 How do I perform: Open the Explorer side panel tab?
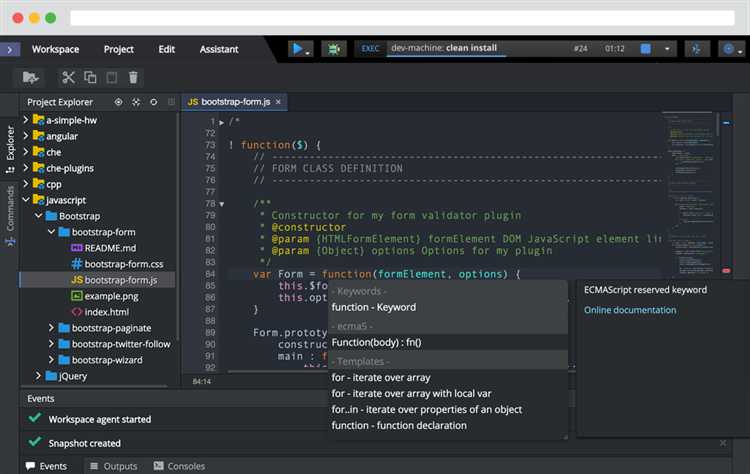tap(10, 149)
